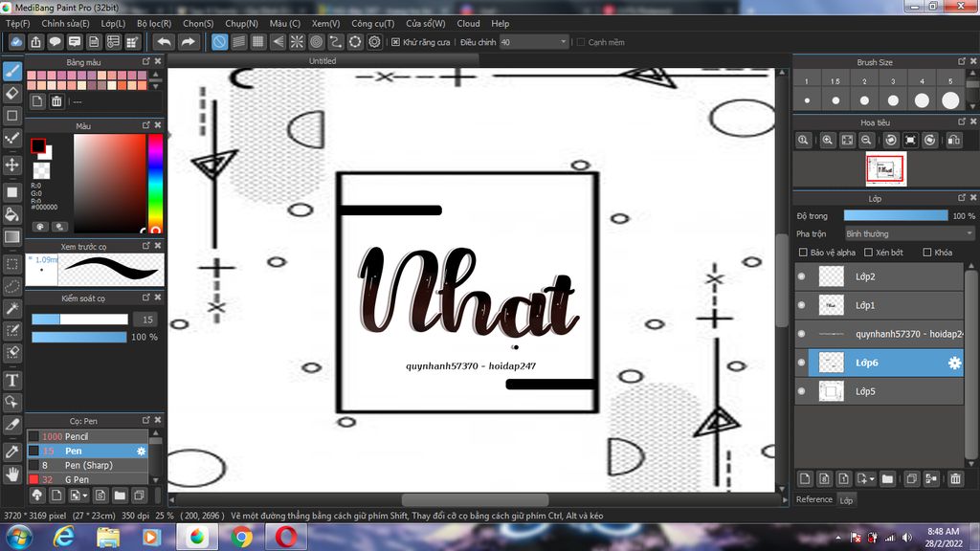The width and height of the screenshot is (980, 551).
Task: Select the Lasso selection tool
Action: pos(11,286)
